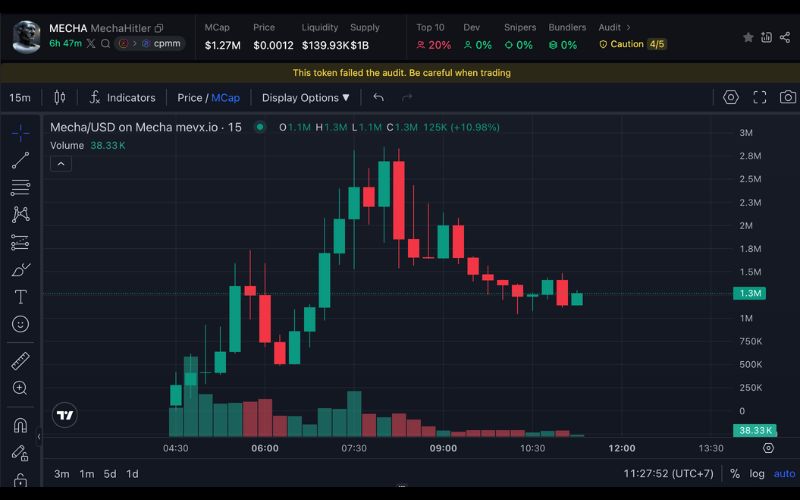Open the emoji icons tool
The image size is (800, 500).
[x=20, y=324]
